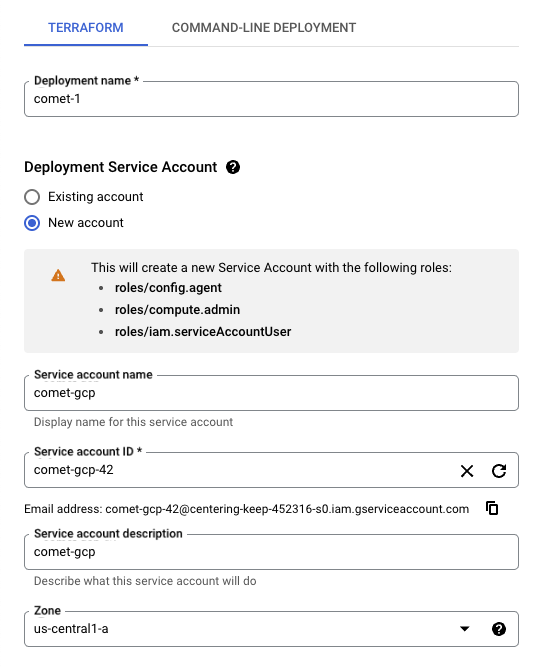Click the roles/config.agent text
The image size is (537, 667).
coord(168,288)
